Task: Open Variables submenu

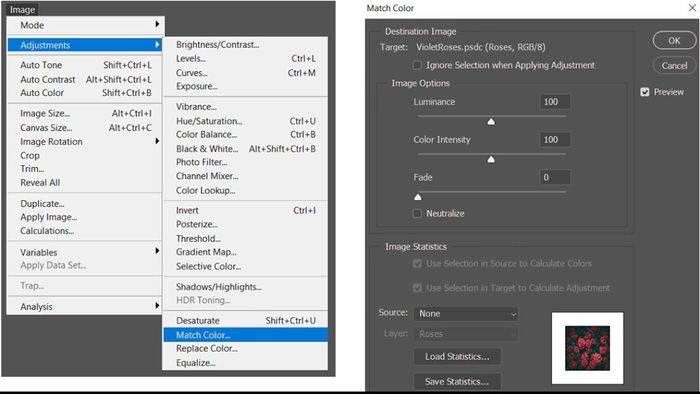Action: (x=85, y=252)
